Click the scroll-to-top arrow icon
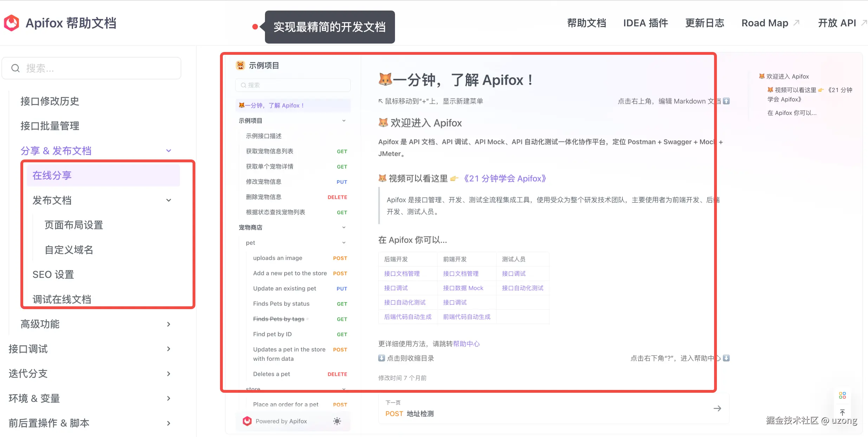This screenshot has width=868, height=437. (842, 412)
